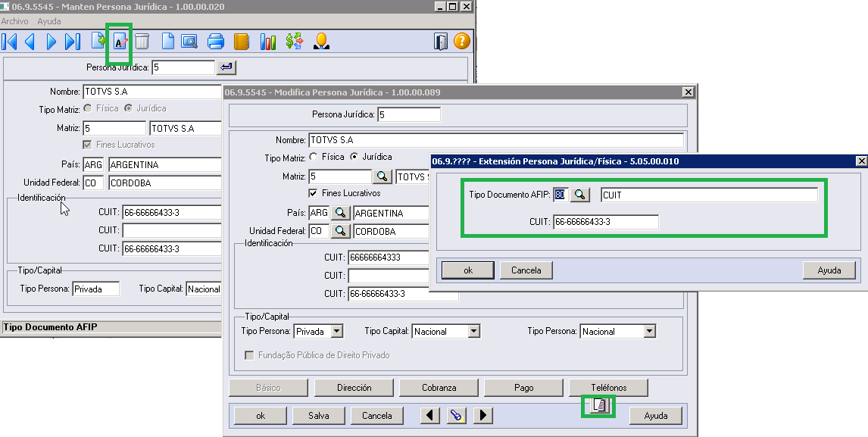
Task: Close the Extensión Persona Jurídica/Física dialog
Action: click(861, 161)
